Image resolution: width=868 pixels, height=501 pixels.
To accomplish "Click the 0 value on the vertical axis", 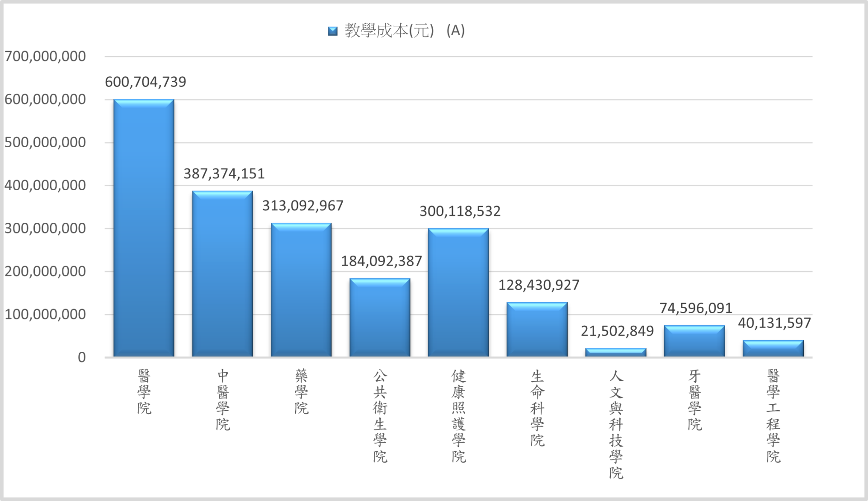I will coord(81,357).
